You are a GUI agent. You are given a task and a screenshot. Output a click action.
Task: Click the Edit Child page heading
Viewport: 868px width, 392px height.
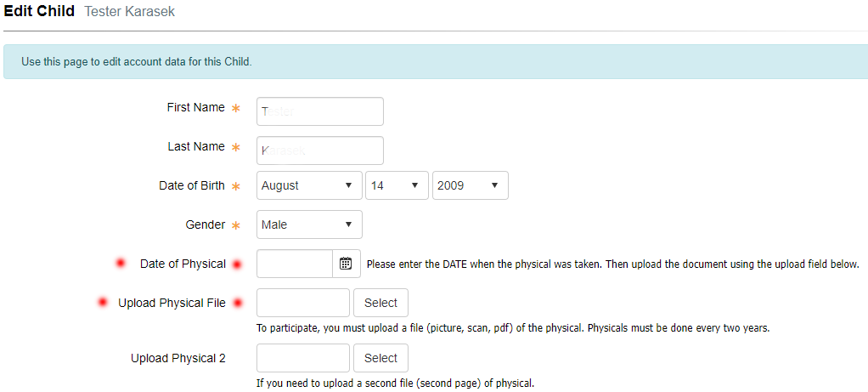pyautogui.click(x=39, y=11)
